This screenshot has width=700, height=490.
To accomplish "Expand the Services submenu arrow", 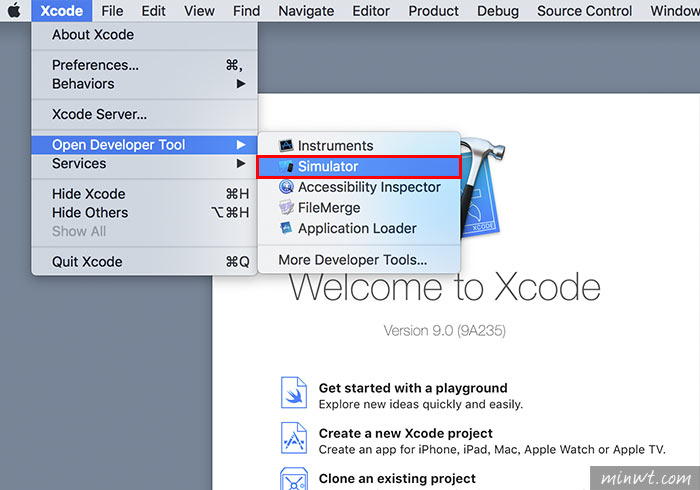I will [x=241, y=163].
